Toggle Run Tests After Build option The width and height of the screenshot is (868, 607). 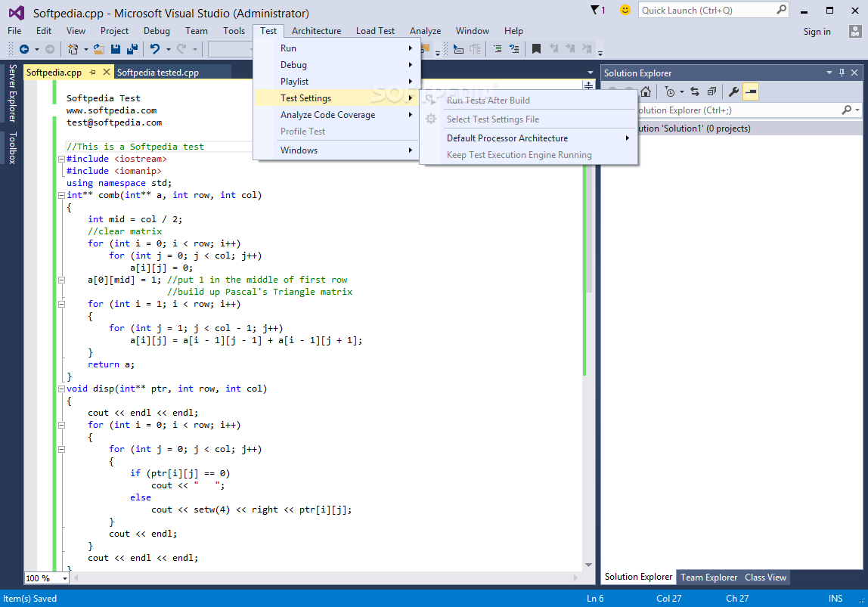pyautogui.click(x=488, y=100)
